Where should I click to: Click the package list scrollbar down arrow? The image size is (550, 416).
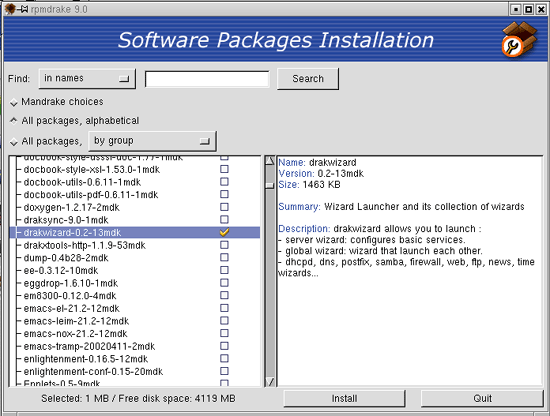pos(270,382)
